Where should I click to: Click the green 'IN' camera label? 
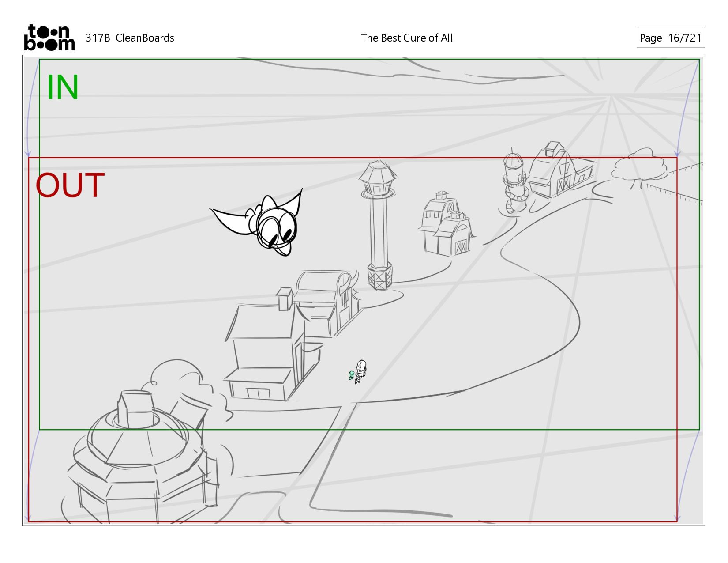click(63, 87)
